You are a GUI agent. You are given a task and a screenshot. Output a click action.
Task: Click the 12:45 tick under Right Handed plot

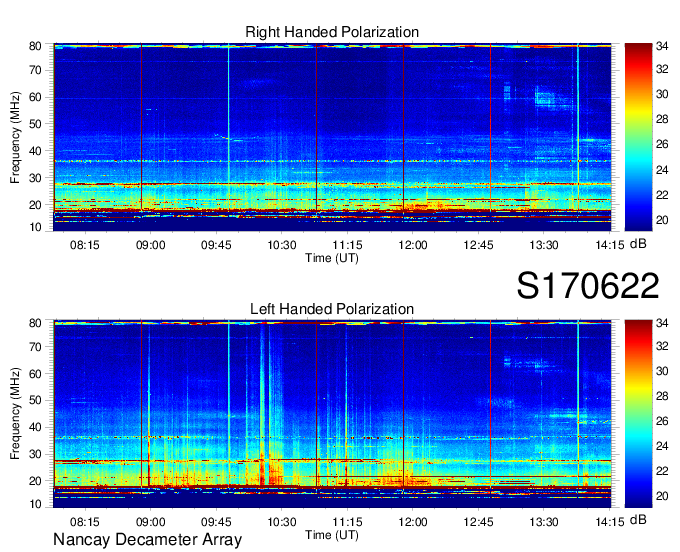coord(478,245)
